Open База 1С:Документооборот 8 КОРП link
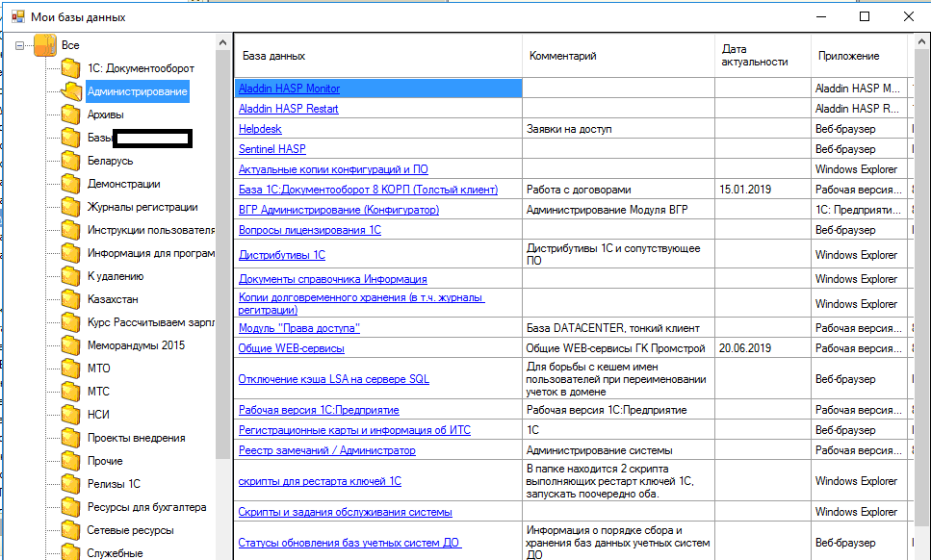931x560 pixels. pyautogui.click(x=368, y=190)
